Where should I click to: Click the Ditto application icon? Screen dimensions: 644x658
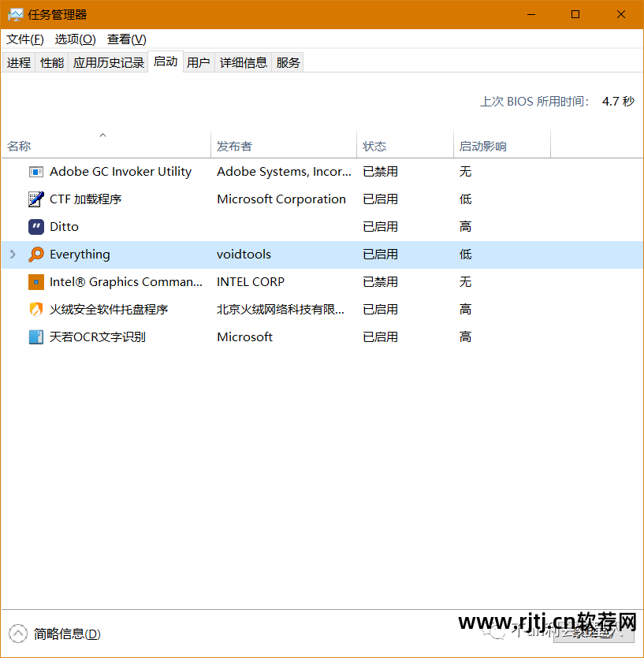[35, 226]
